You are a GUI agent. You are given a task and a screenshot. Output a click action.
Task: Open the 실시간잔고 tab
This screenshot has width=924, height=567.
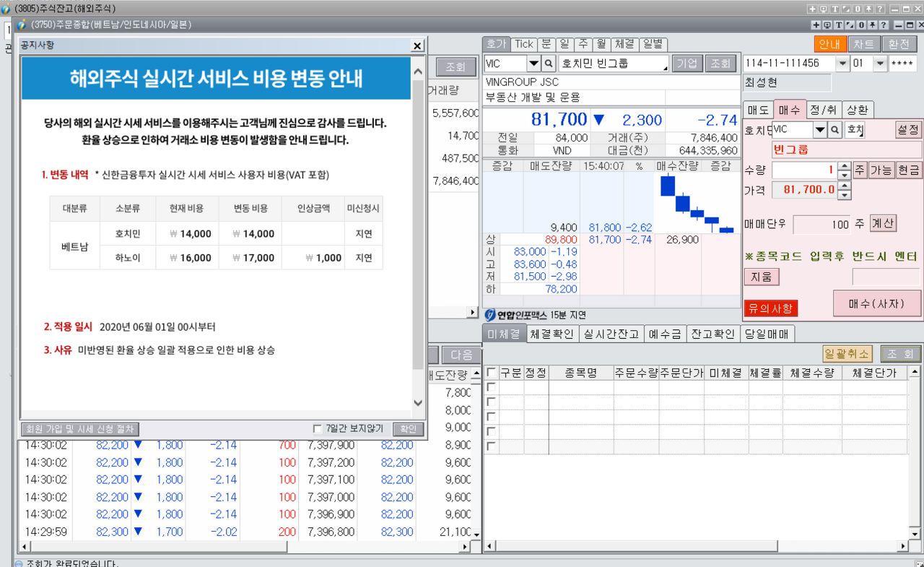pos(611,334)
